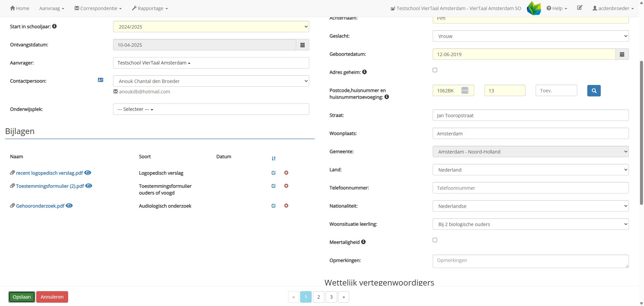Click the sort arrows icon in Bijlagen header

(274, 159)
